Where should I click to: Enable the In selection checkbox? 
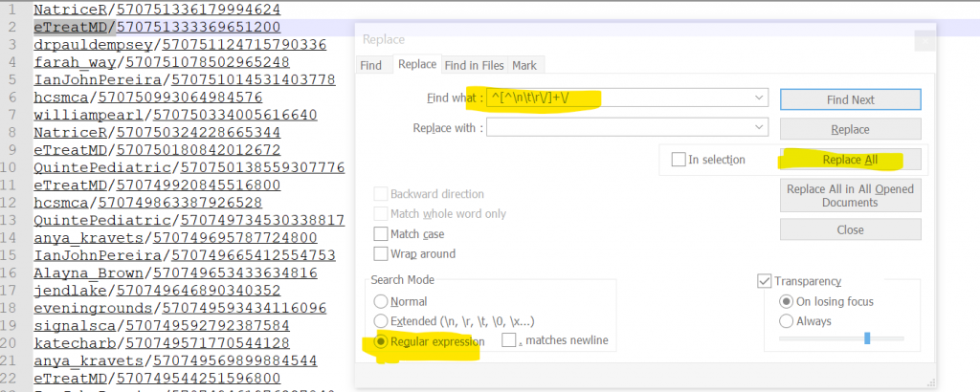click(x=679, y=160)
